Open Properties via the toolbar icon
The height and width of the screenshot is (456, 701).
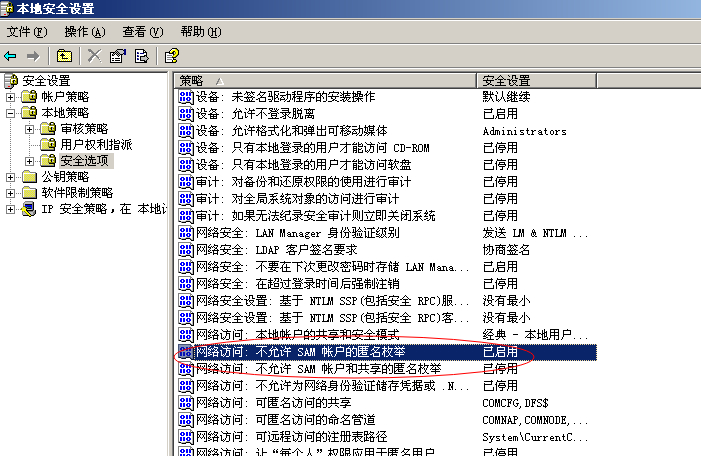[x=118, y=56]
